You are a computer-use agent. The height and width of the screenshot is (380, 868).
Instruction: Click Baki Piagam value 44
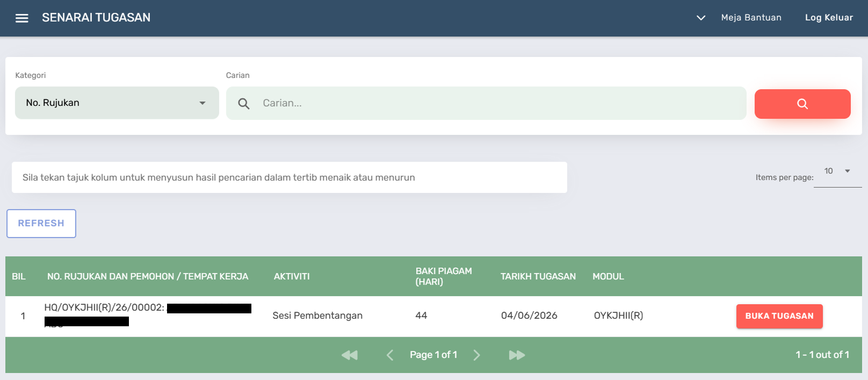(421, 316)
